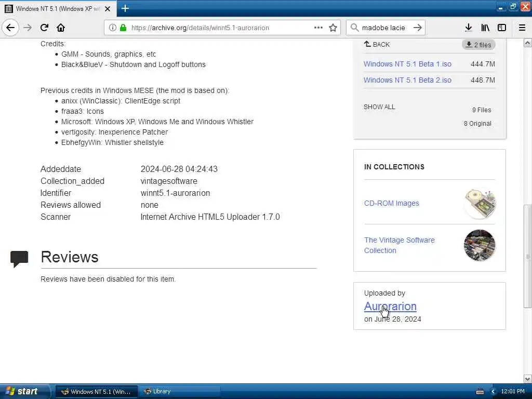Click the identifier 'winnt5.1-aurorarion' text
The width and height of the screenshot is (532, 399).
coord(175,193)
